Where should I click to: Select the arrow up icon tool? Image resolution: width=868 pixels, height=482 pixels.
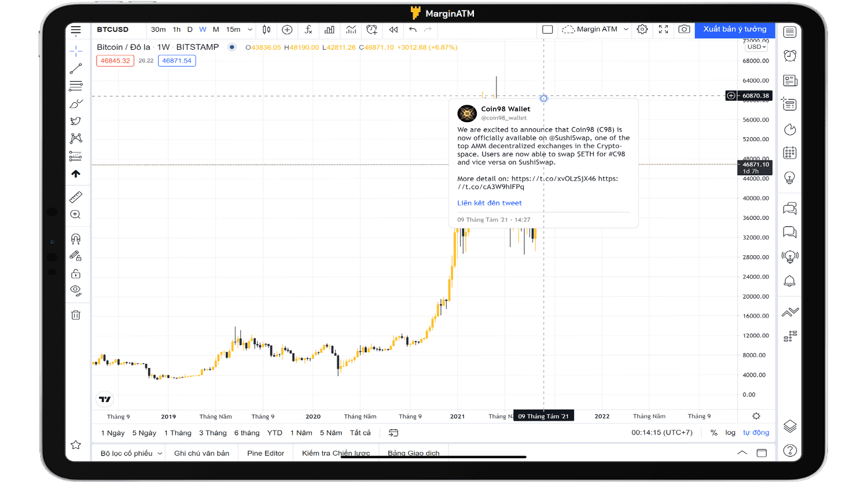tap(76, 174)
